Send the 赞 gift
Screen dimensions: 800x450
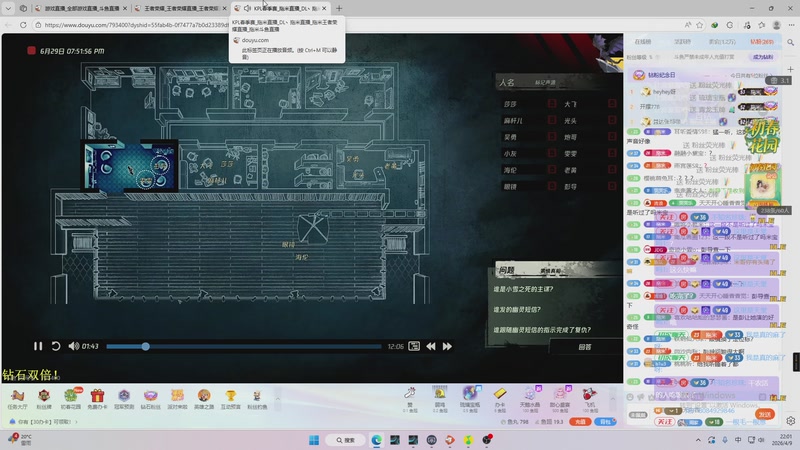pyautogui.click(x=410, y=399)
